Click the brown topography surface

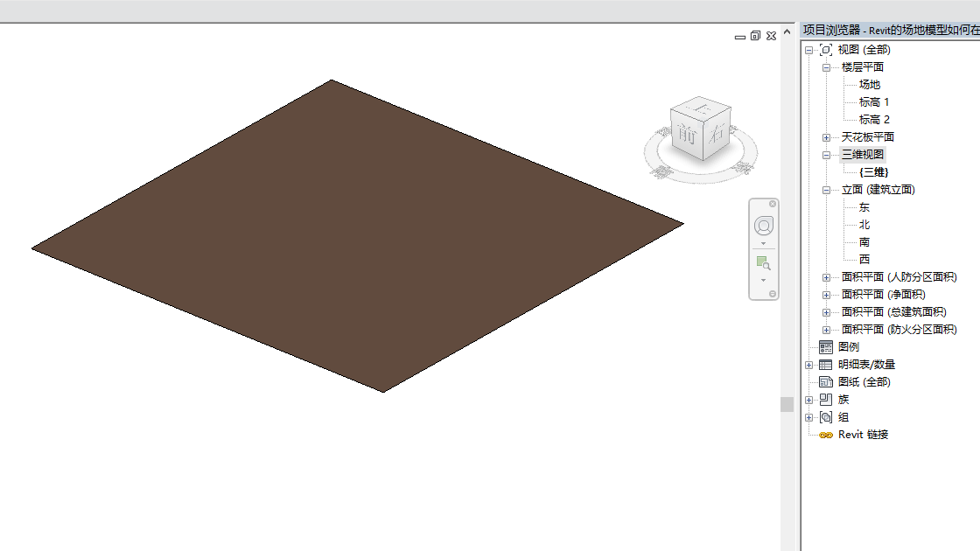(358, 235)
